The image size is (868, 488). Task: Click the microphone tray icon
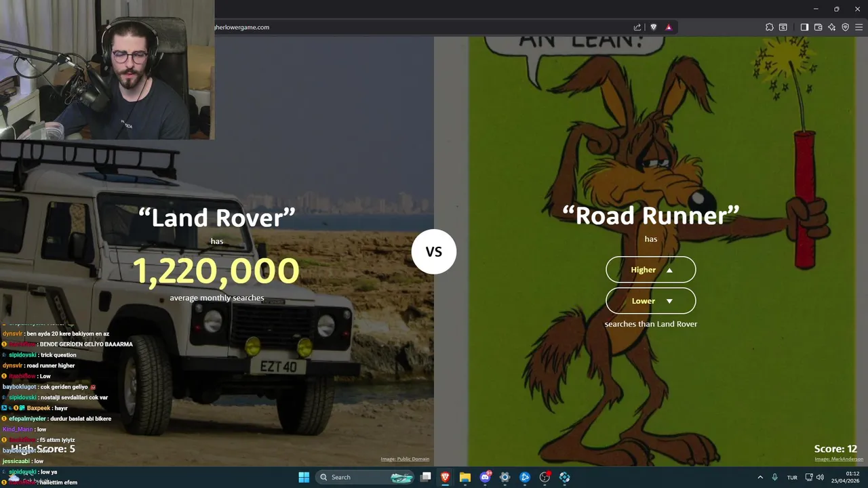tap(774, 477)
